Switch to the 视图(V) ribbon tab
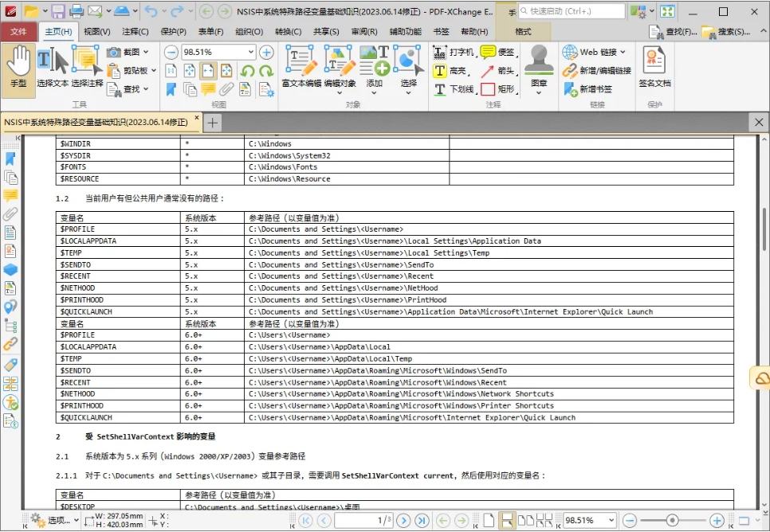Viewport: 770px width, 532px height. click(x=99, y=32)
